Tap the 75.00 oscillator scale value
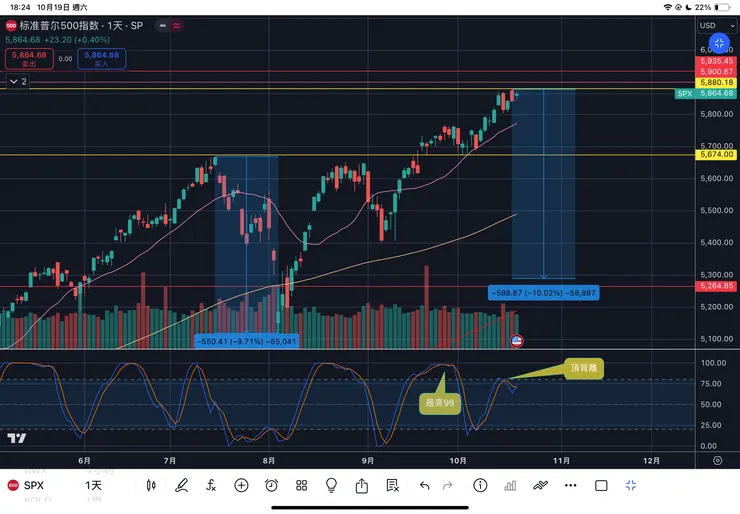This screenshot has width=740, height=514. click(x=711, y=384)
